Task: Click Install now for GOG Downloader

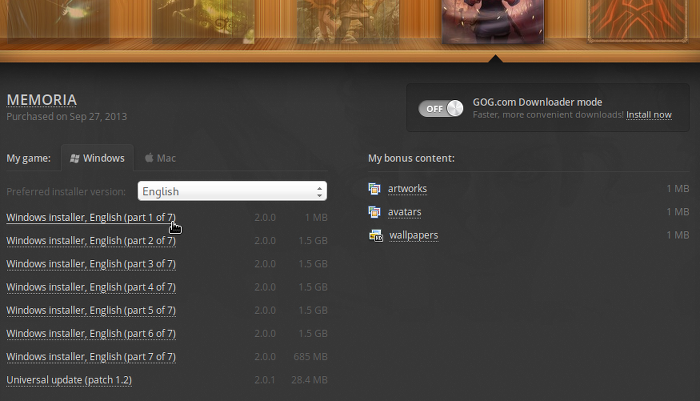Action: pos(649,115)
